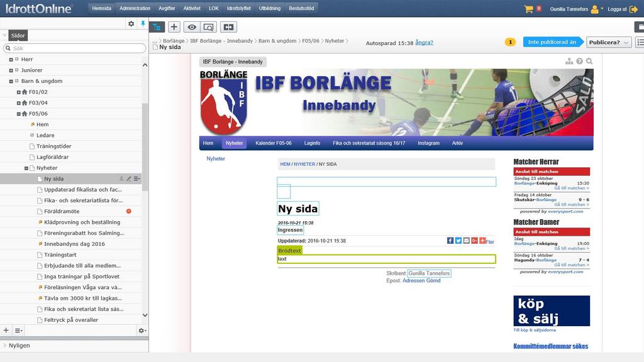Viewport: 644px width, 362px height.
Task: Open Arkiv in site navigation
Action: click(458, 143)
